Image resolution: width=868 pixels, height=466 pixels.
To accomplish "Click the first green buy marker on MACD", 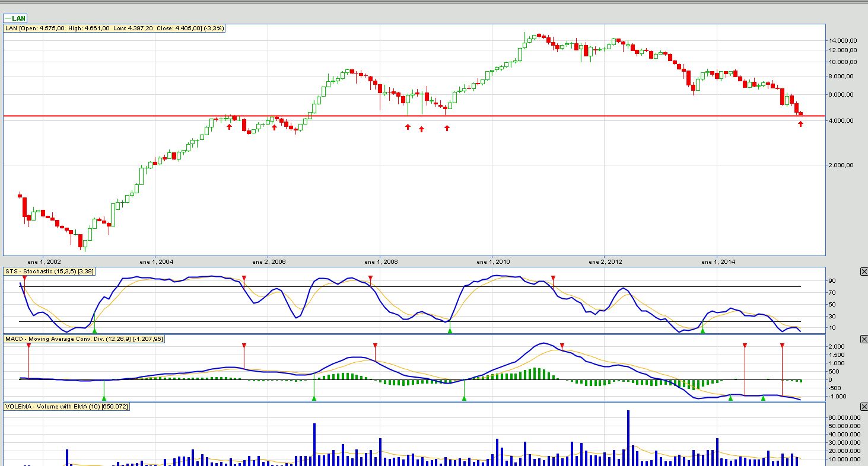I will coord(104,398).
